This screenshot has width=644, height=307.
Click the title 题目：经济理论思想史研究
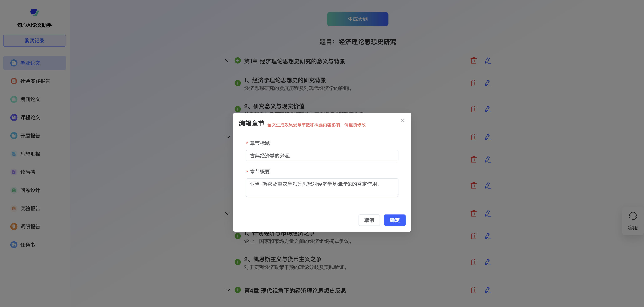tap(357, 42)
